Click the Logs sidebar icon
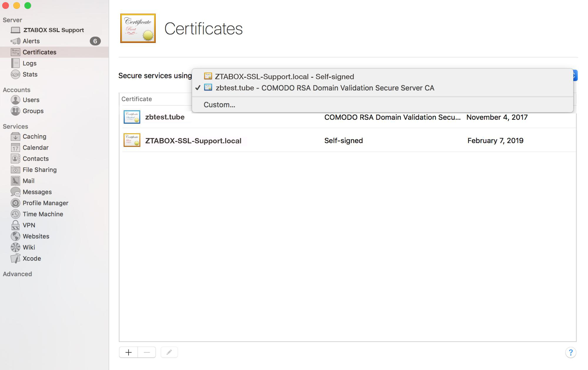 15,63
